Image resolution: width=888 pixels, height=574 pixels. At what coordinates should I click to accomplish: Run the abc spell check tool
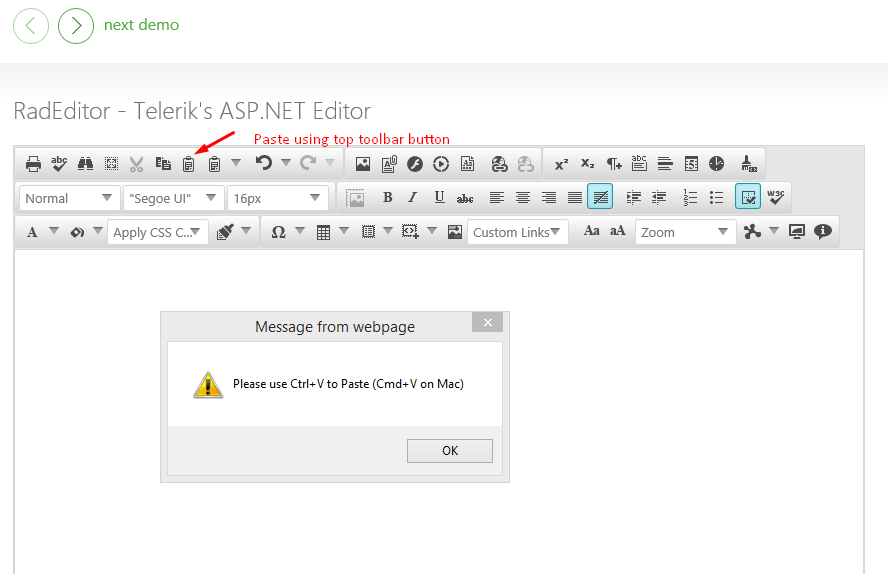click(59, 164)
